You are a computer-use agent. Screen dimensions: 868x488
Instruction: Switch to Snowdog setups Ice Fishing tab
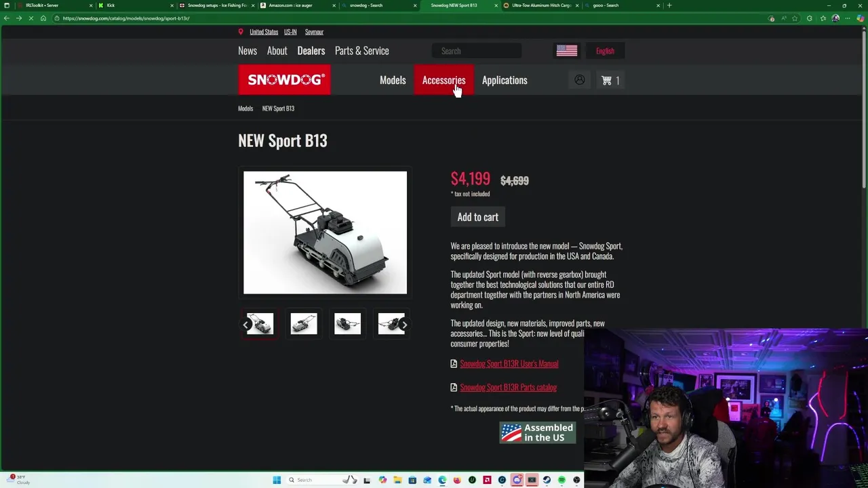point(217,5)
